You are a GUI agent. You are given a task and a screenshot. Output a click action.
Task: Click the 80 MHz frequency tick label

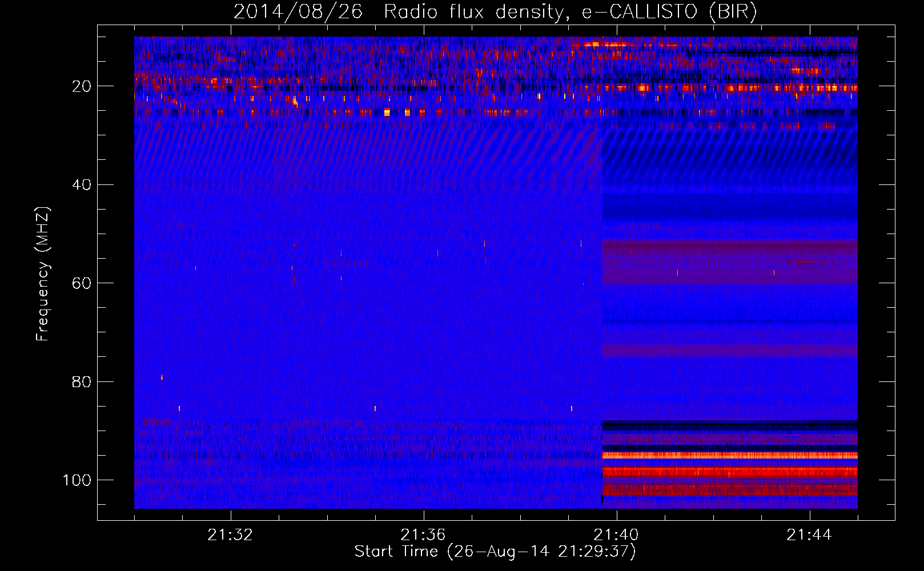[x=82, y=382]
